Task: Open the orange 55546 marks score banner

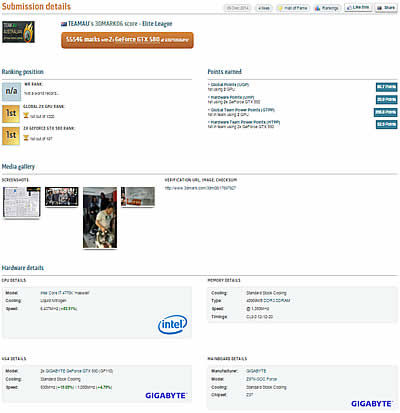Action: coord(127,40)
